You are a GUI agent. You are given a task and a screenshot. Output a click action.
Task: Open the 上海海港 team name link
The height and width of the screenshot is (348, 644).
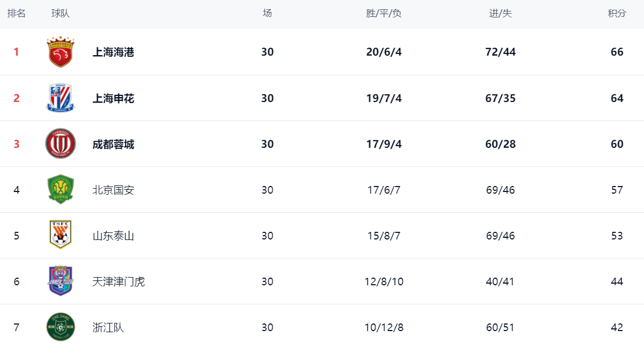[x=114, y=52]
